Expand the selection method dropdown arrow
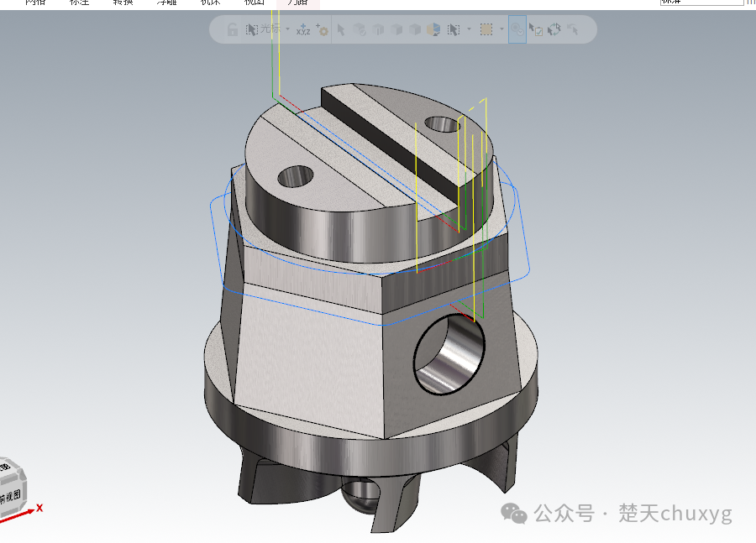756x543 pixels. click(x=469, y=29)
